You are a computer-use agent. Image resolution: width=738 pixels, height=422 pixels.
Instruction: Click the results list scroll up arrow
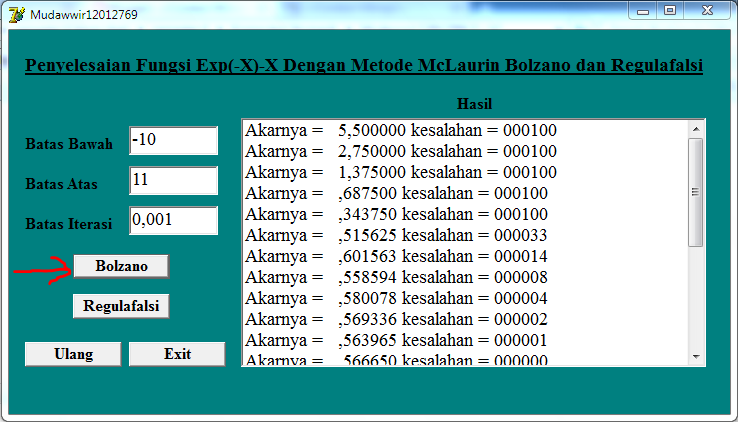(696, 129)
